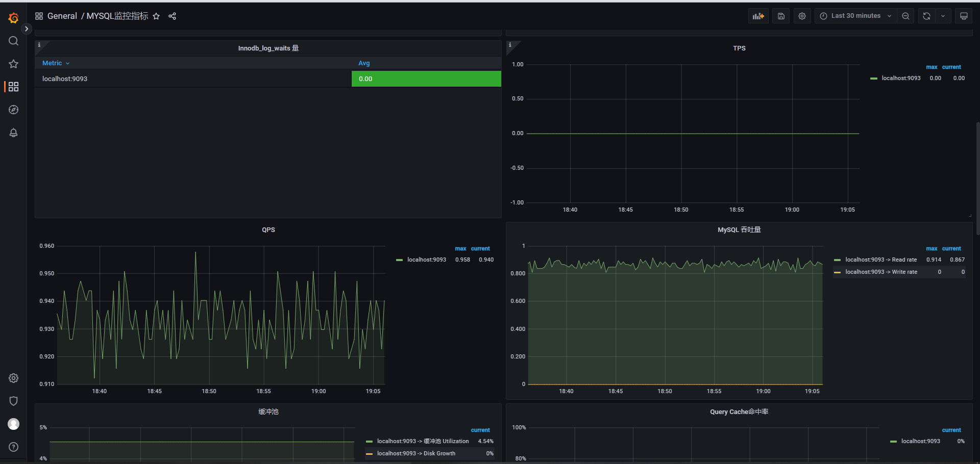The image size is (980, 464).
Task: Open refresh interval dropdown
Action: [943, 16]
